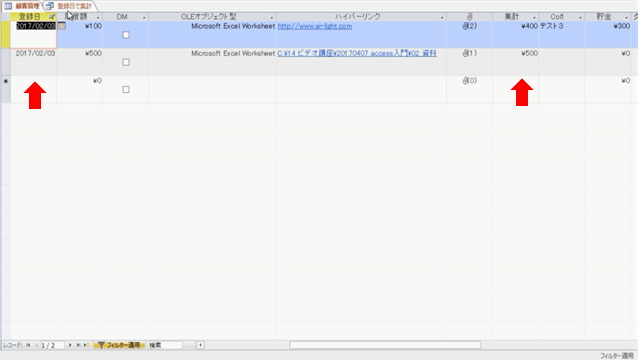Image resolution: width=640 pixels, height=360 pixels.
Task: Click the テスト3 Colt cell
Action: [x=561, y=35]
